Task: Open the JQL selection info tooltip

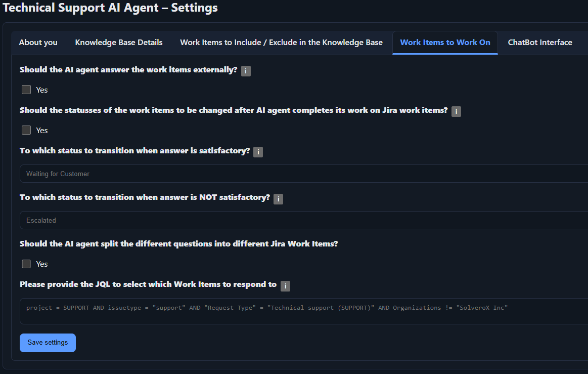Action: [x=285, y=286]
